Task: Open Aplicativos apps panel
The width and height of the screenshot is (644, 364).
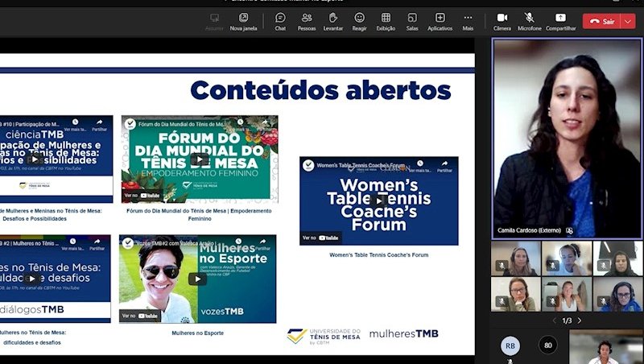Action: 440,22
